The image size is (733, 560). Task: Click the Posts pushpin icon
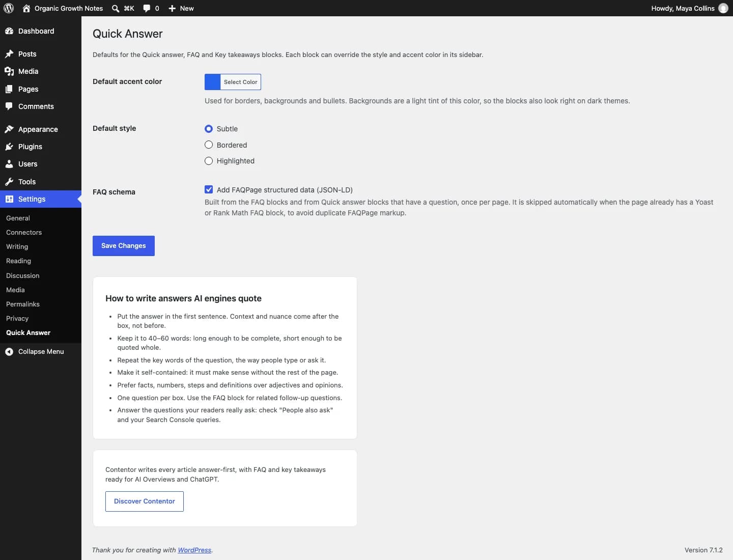[9, 54]
